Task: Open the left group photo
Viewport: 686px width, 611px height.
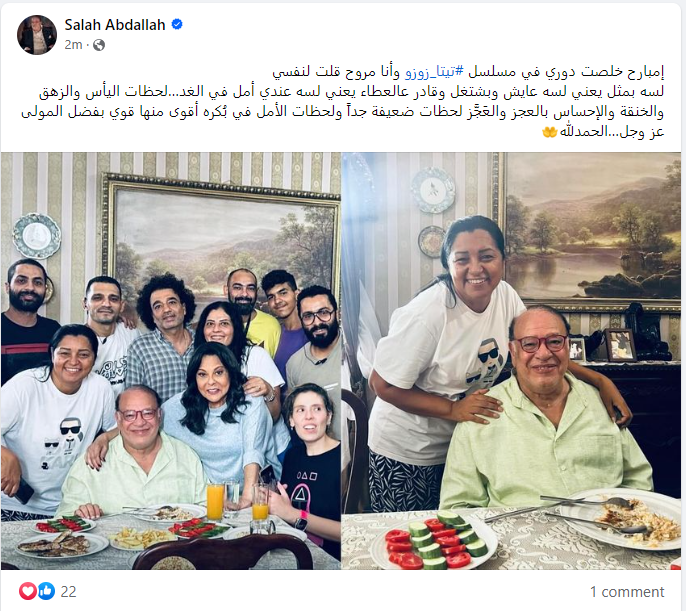Action: pyautogui.click(x=171, y=360)
